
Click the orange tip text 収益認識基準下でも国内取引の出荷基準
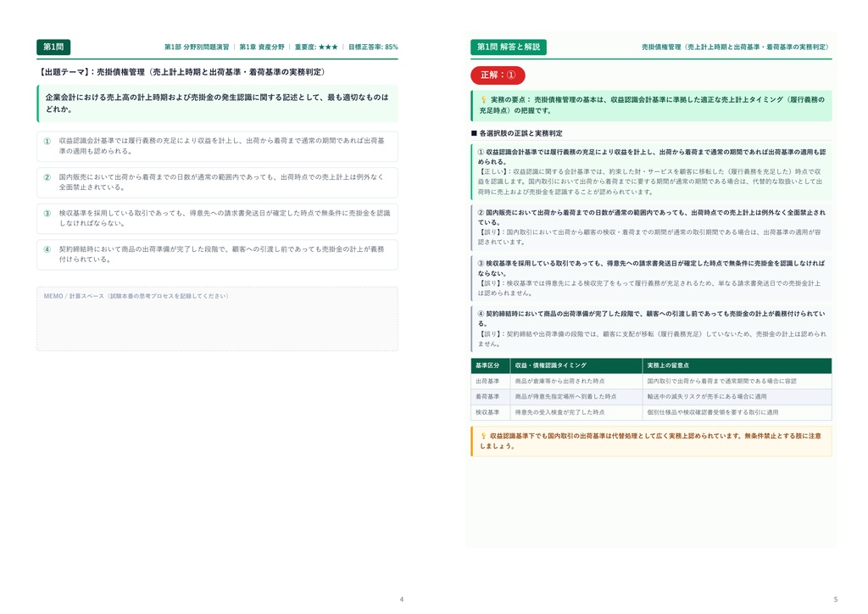click(x=650, y=441)
